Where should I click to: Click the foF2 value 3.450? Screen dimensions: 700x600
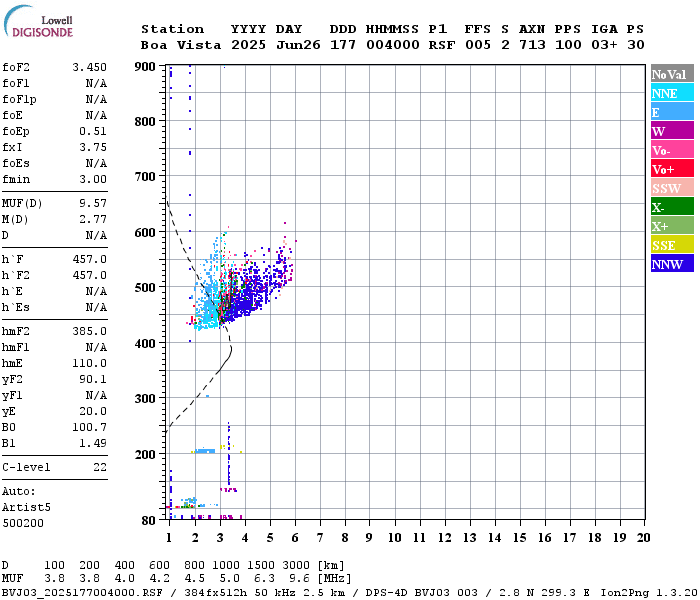coord(90,67)
